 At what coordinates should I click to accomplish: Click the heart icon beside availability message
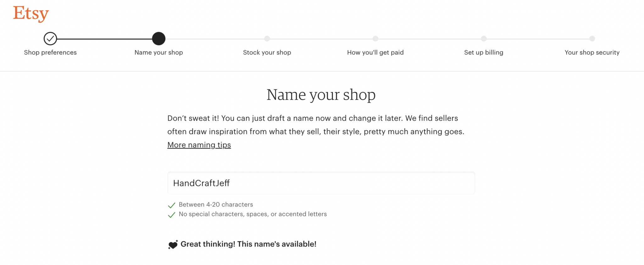(173, 244)
